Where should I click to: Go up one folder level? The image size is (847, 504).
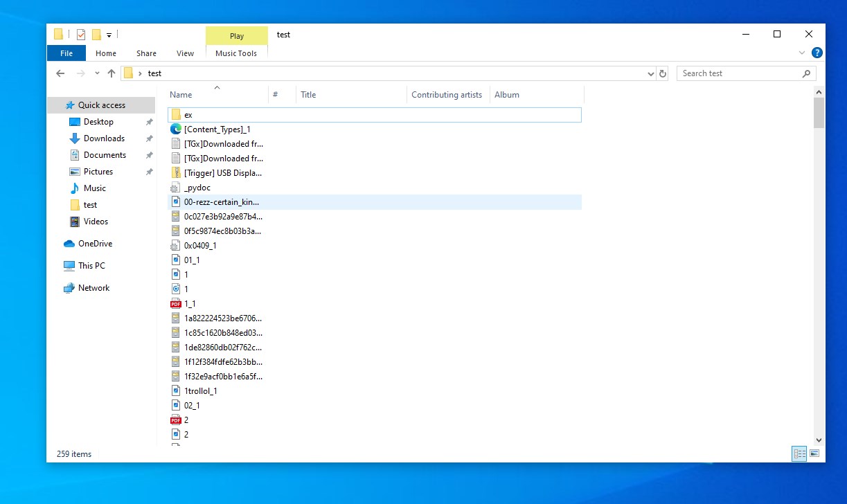(111, 73)
